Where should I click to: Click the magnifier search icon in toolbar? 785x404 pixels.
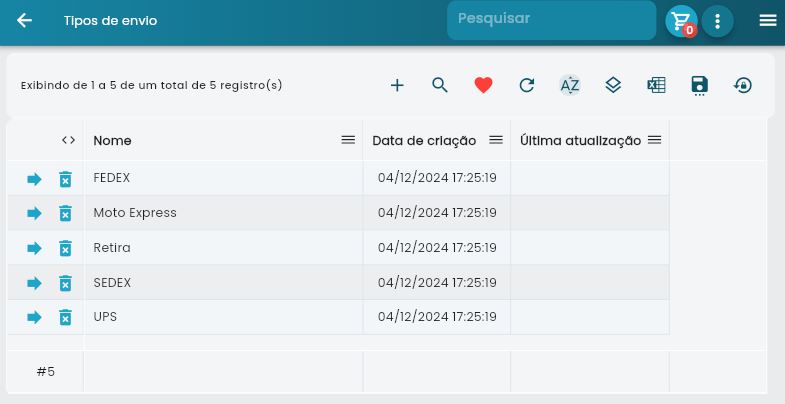[x=440, y=86]
